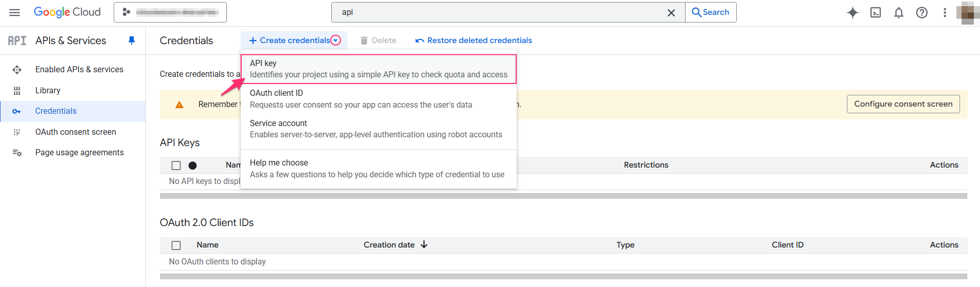Open Gemini AI assistant sparkle icon
980x287 pixels.
(x=853, y=13)
